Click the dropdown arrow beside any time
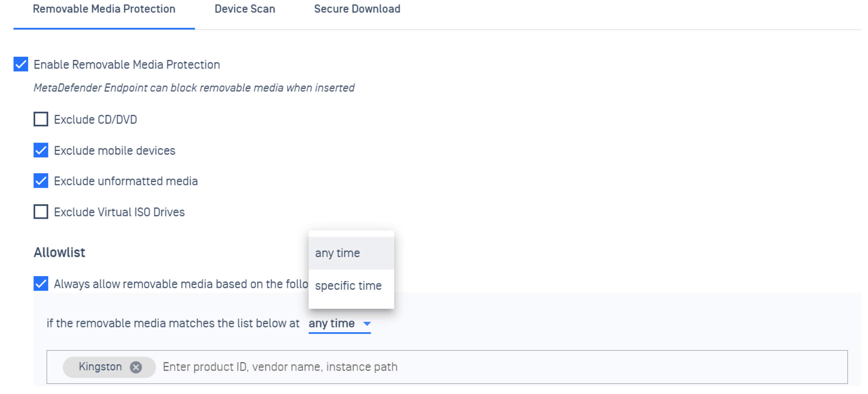The image size is (868, 394). [x=367, y=324]
